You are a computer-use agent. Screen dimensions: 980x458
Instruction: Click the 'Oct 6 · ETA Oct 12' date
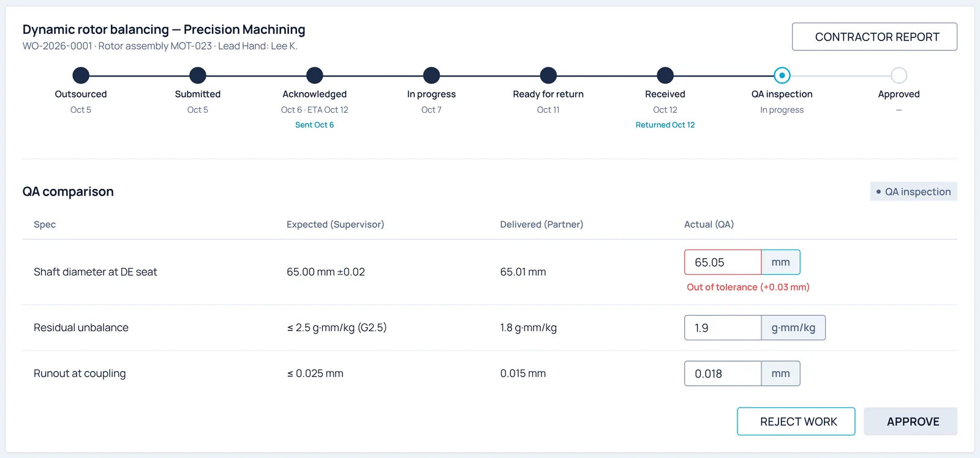click(x=314, y=110)
